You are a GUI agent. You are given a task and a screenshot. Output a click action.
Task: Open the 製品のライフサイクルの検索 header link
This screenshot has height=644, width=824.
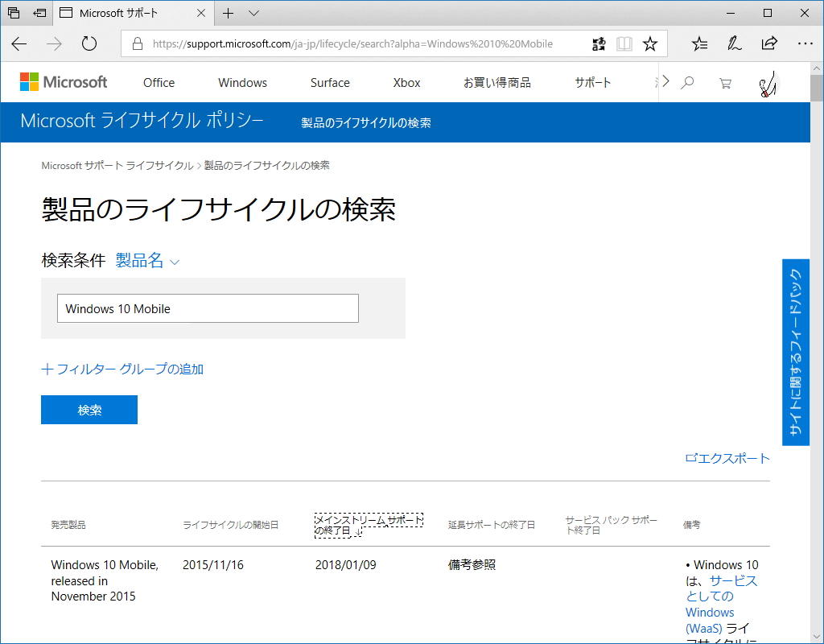(x=366, y=123)
